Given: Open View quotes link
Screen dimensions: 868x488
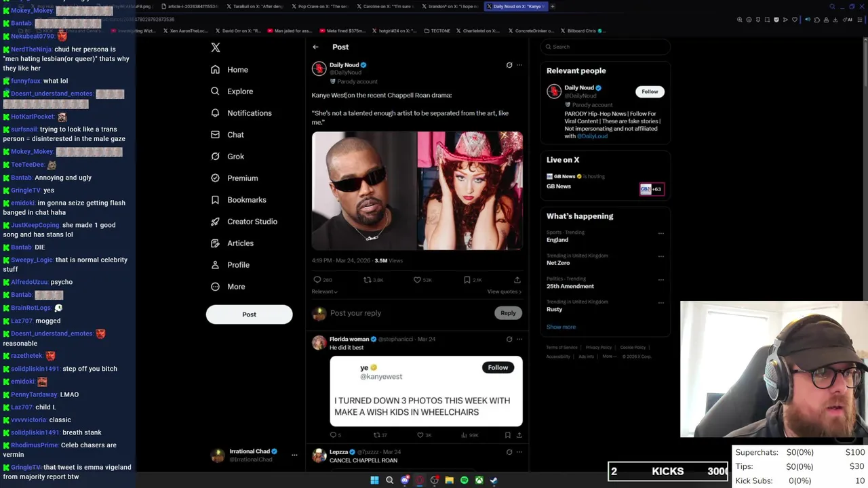Looking at the screenshot, I should click(x=505, y=291).
